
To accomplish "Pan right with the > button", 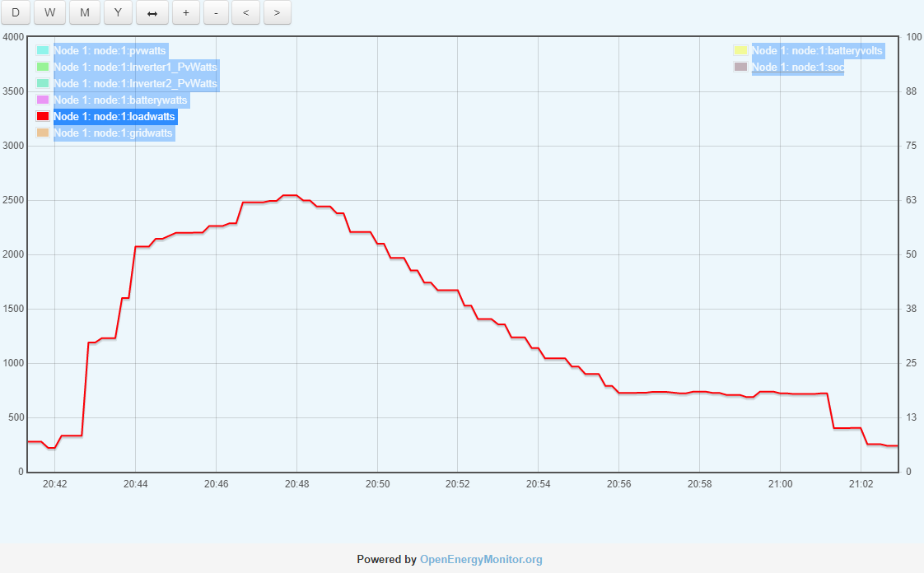I will pyautogui.click(x=277, y=12).
